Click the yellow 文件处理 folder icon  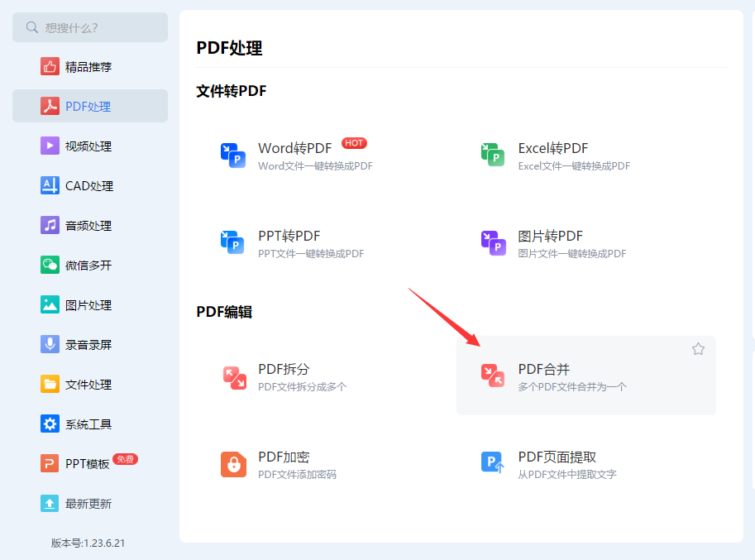coord(50,384)
